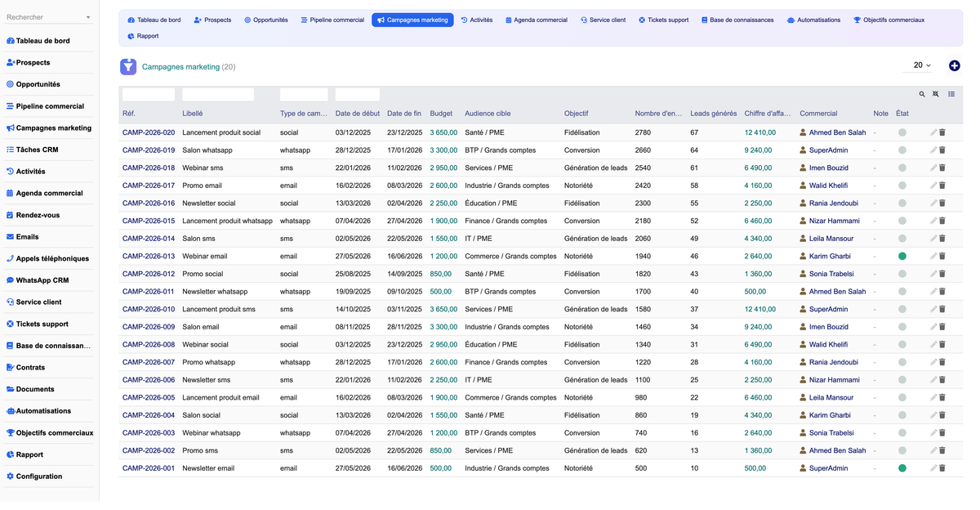Open campaign link CAMP-2026-020

(149, 132)
